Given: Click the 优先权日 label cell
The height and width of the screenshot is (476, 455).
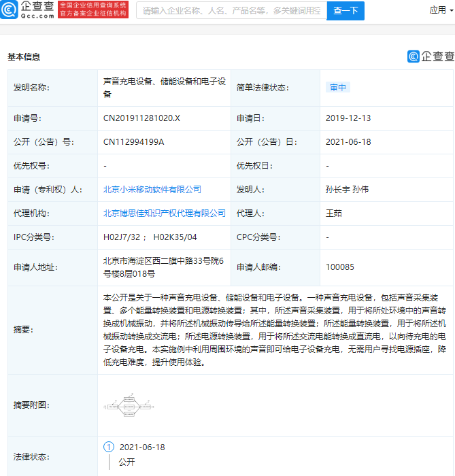Looking at the screenshot, I should 275,166.
